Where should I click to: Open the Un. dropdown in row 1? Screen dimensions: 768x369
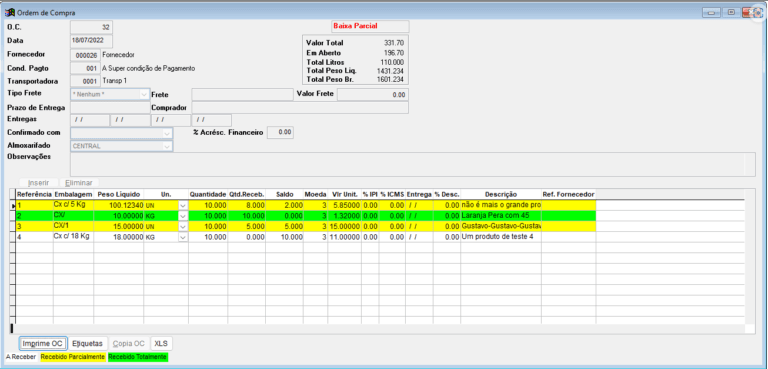[183, 206]
